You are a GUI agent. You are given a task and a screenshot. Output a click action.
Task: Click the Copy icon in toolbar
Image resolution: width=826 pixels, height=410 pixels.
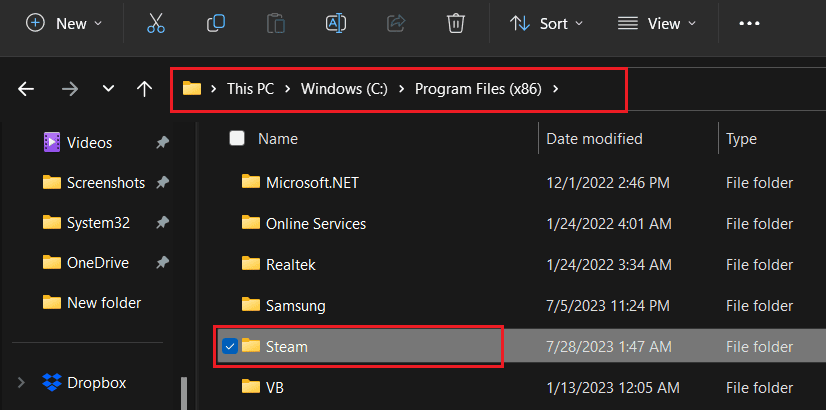coord(216,23)
